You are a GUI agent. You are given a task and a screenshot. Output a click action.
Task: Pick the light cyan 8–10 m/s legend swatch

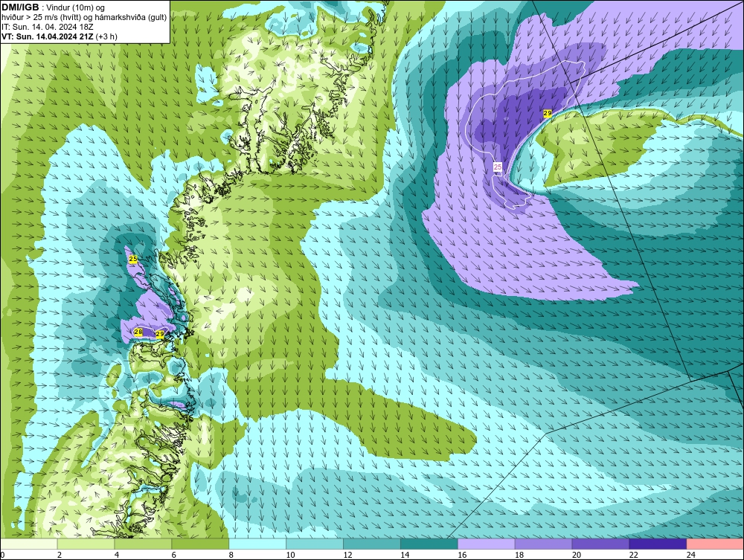tap(257, 544)
